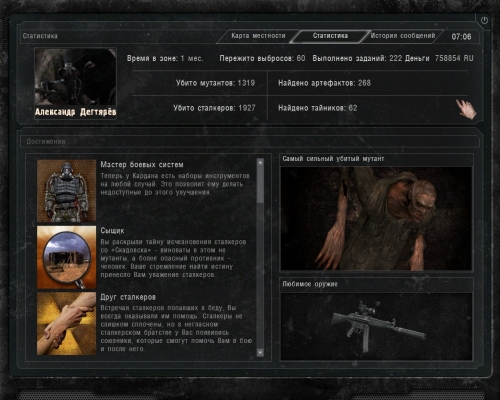Click the power icon in the PDA corner
The width and height of the screenshot is (500, 400).
pos(484,21)
